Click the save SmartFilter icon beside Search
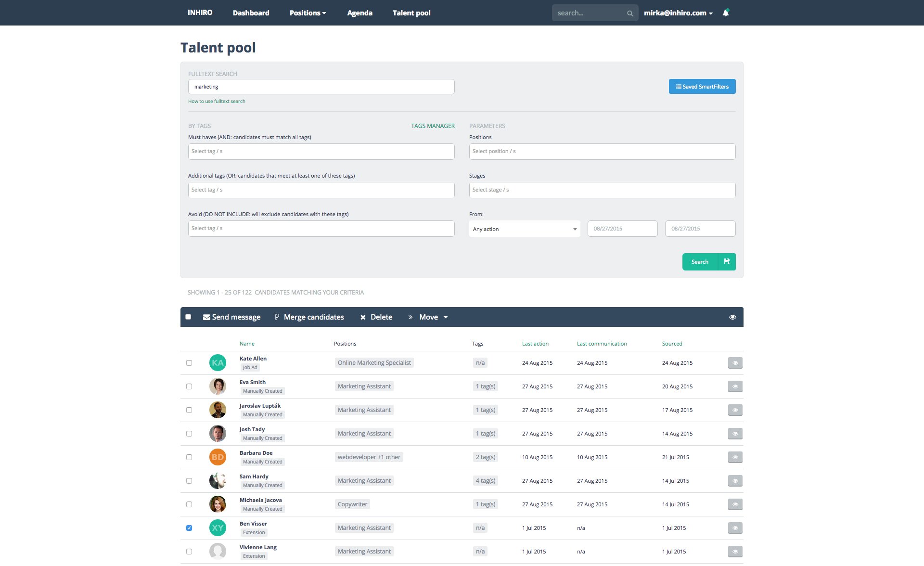 [x=727, y=261]
